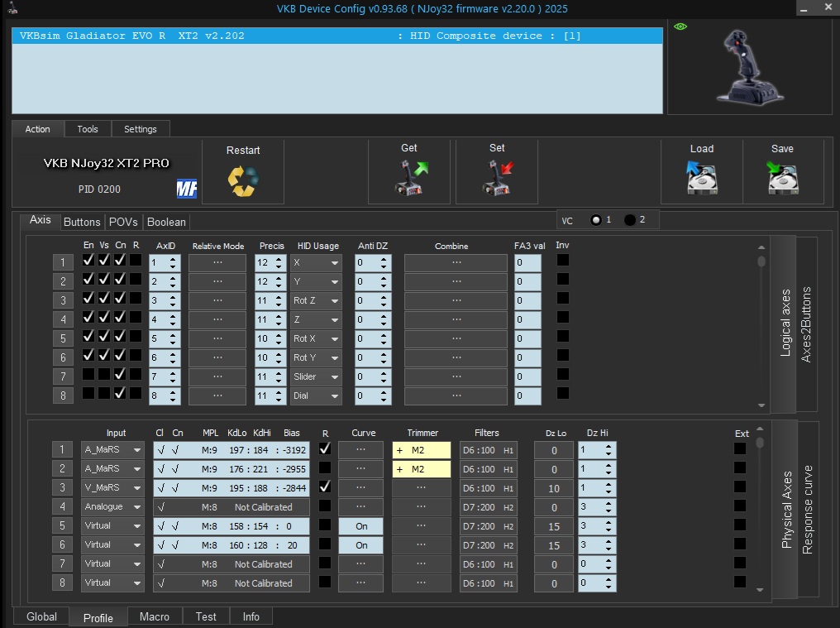Increase AxID stepper for logical axis 1
Image resolution: width=840 pixels, height=628 pixels.
coord(173,259)
